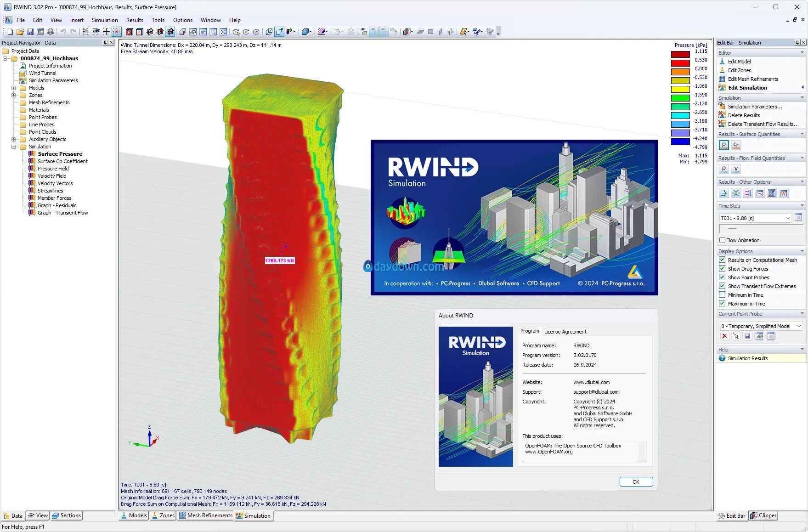Click the Save diskette toolbar icon
Image resolution: width=808 pixels, height=532 pixels.
point(30,32)
